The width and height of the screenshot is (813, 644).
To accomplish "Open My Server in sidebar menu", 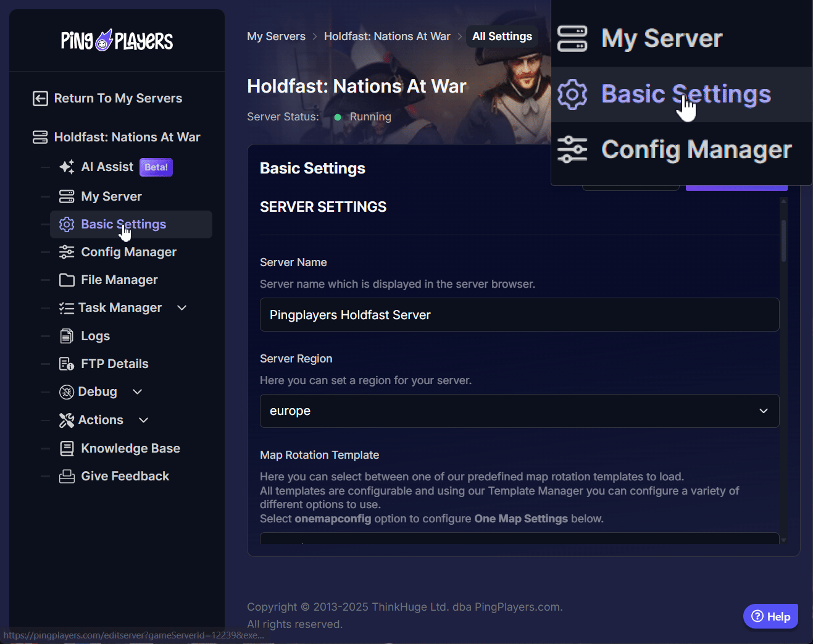I will coord(112,196).
